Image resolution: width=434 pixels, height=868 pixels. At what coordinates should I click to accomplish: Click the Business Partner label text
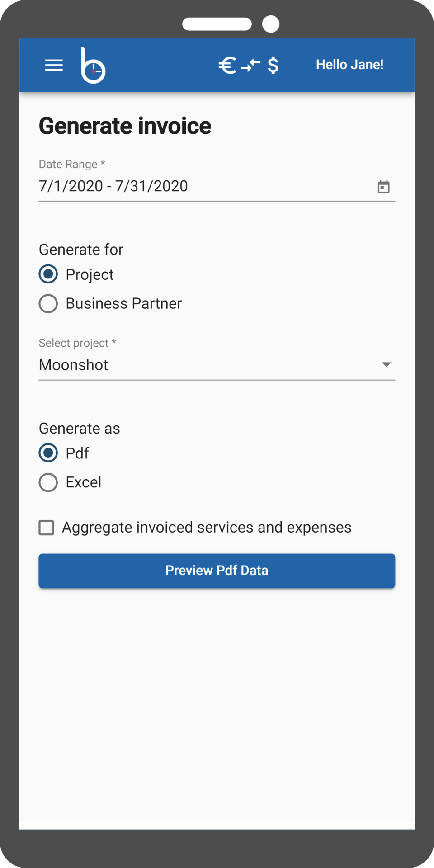(124, 303)
